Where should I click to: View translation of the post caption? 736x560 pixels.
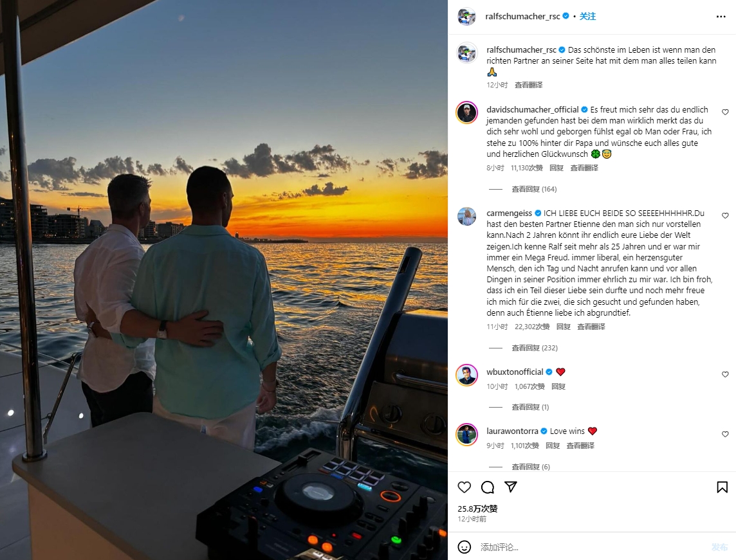[x=529, y=85]
